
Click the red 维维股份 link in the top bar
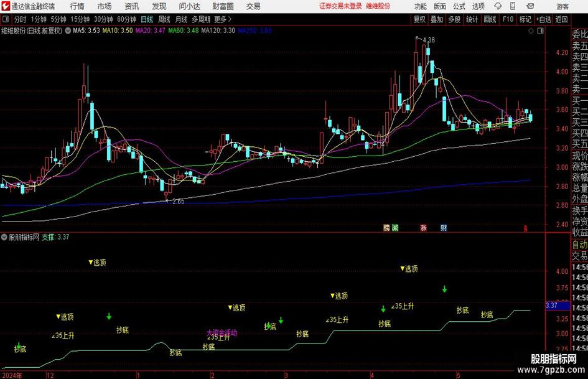(378, 6)
